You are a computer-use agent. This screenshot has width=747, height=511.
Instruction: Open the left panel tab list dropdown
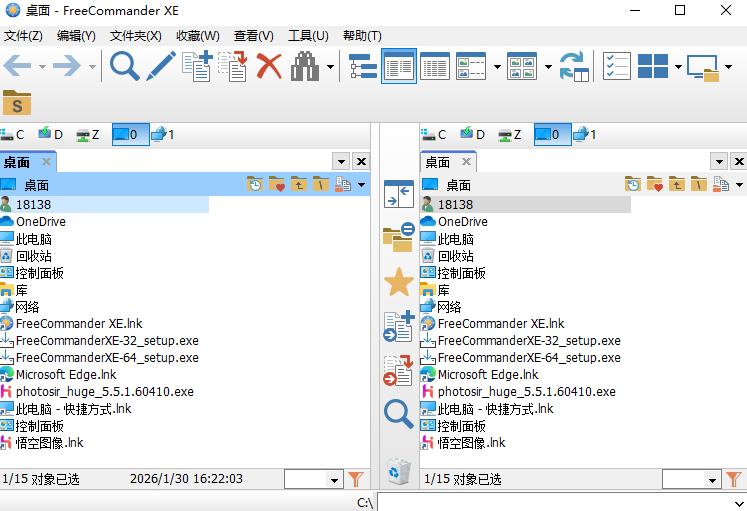point(341,162)
